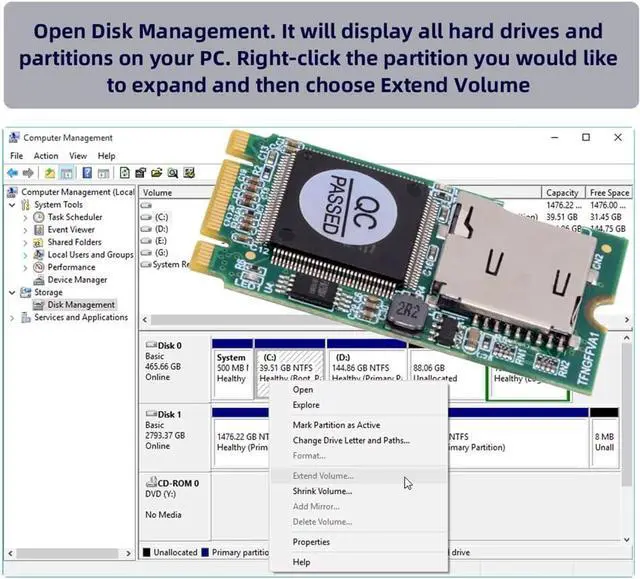Collapse the Storage tree node

pyautogui.click(x=12, y=293)
